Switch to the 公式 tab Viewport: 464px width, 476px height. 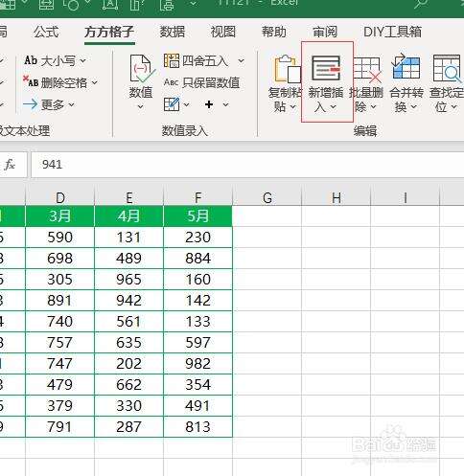(46, 32)
